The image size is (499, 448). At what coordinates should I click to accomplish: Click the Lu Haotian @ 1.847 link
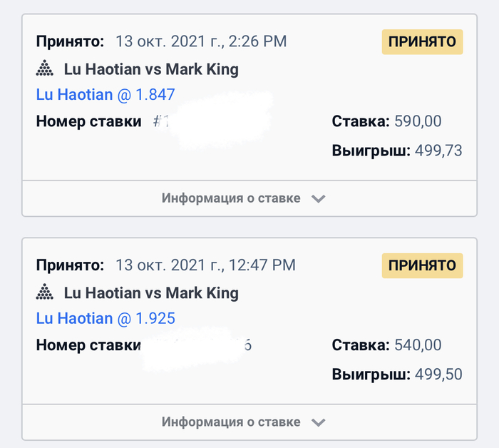(x=106, y=95)
